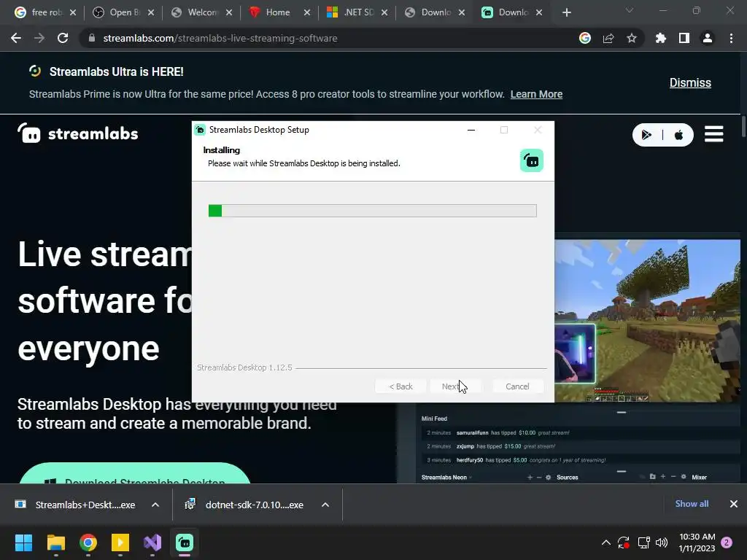Dismiss the Streamlabs Ultra banner

[x=690, y=82]
